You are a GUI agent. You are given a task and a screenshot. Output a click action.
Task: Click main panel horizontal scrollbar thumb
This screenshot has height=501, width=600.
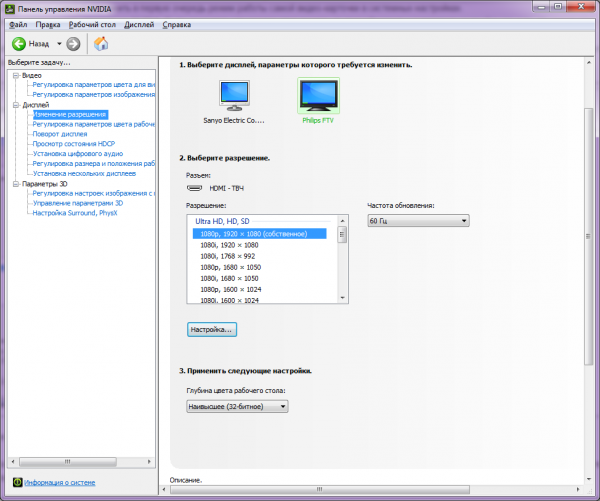click(x=320, y=490)
